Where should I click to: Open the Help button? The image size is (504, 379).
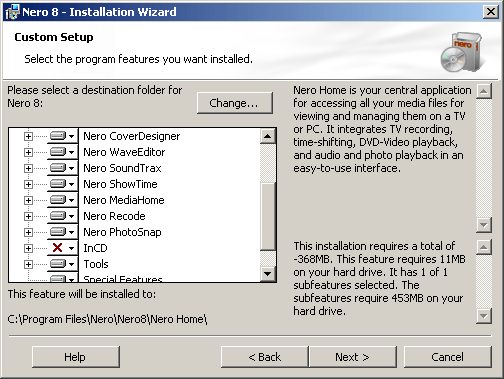click(76, 357)
